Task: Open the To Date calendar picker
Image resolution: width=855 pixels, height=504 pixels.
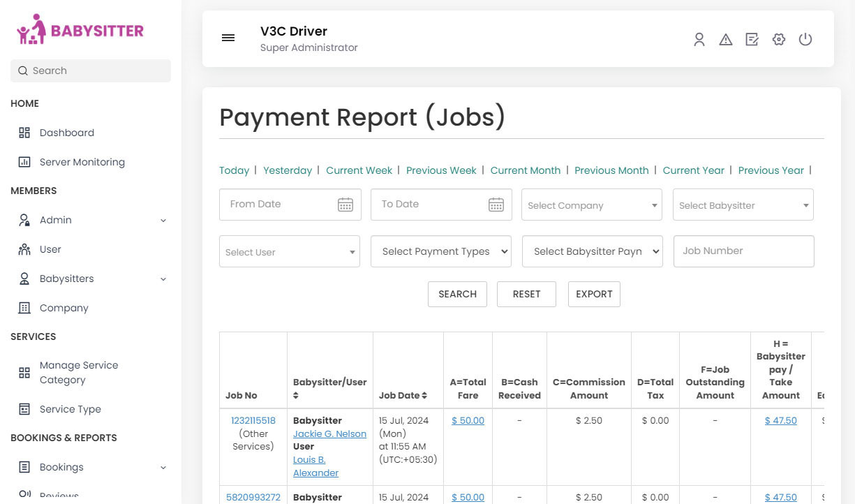Action: 496,205
